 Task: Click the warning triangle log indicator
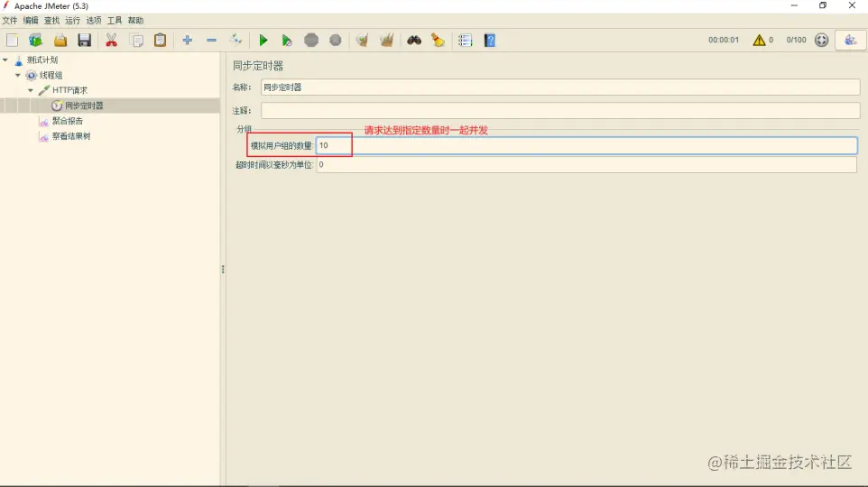pos(759,40)
